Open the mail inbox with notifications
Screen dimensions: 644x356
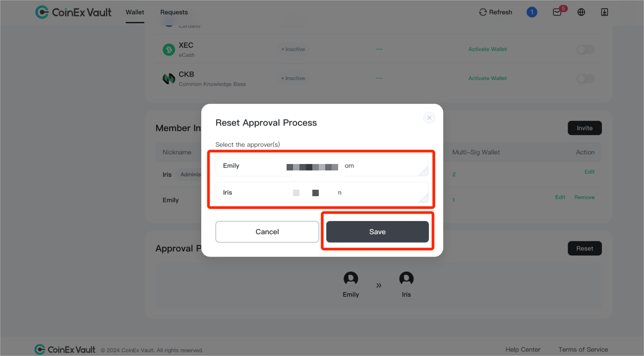coord(557,12)
